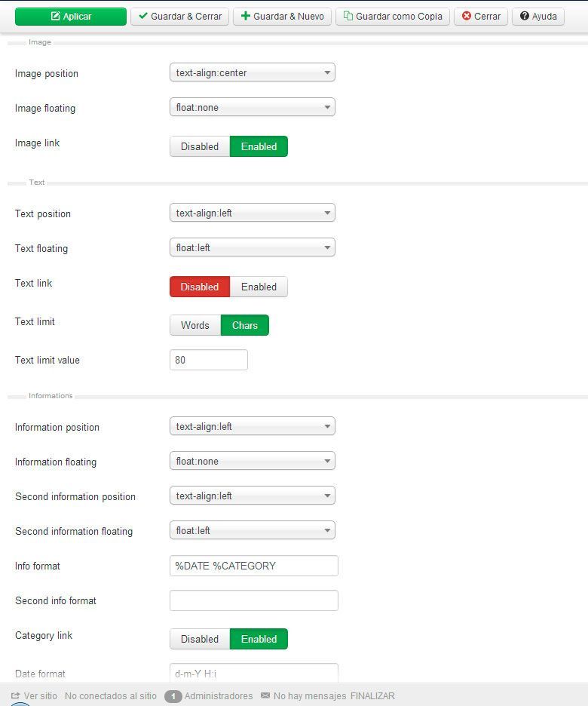The height and width of the screenshot is (706, 588).
Task: Set Category link to Enabled
Action: 259,639
